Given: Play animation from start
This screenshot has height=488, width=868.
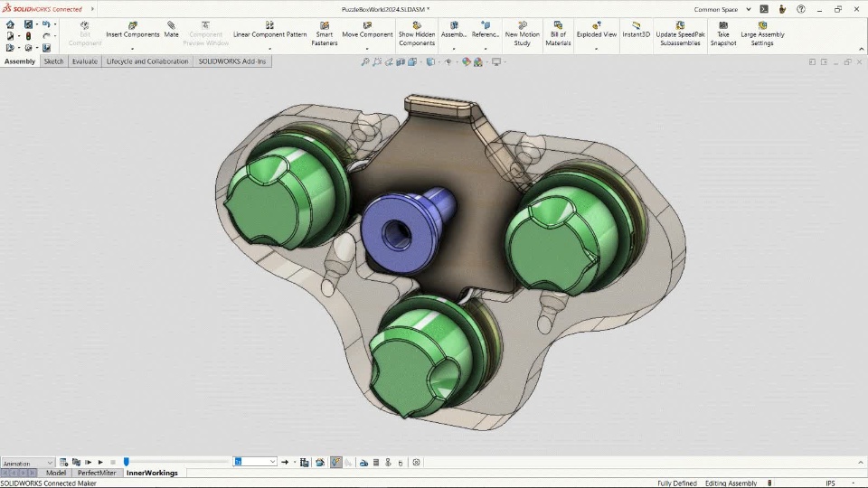Looking at the screenshot, I should [88, 462].
